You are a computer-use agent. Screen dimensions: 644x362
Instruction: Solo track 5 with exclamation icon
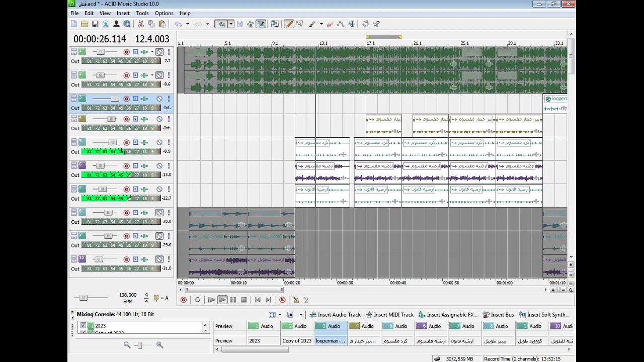tap(169, 142)
